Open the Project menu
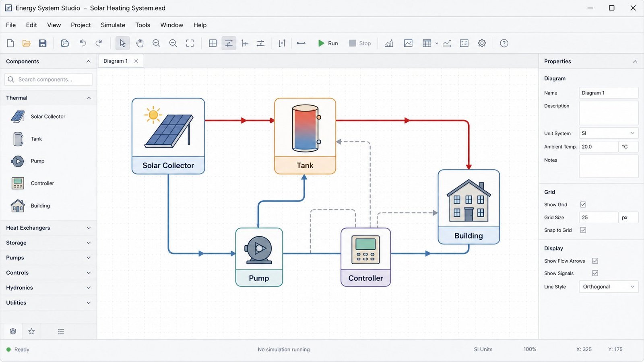Screen dimensions: 644x362 81,25
